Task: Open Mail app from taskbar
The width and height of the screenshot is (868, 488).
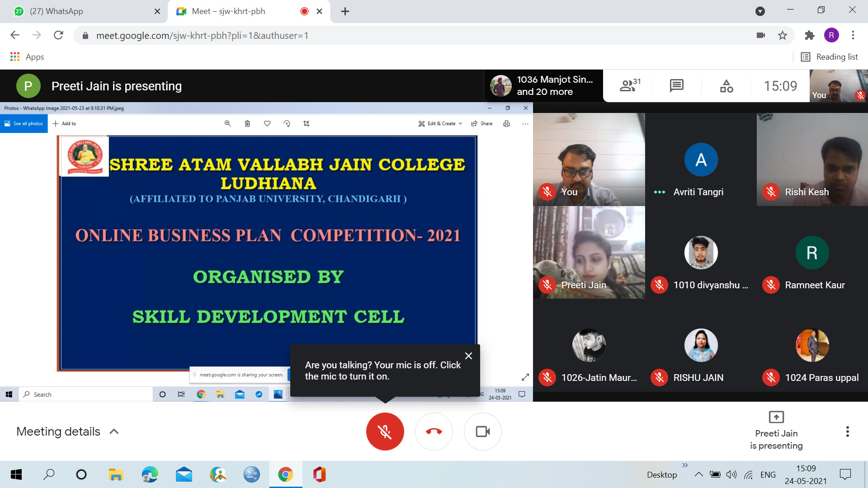Action: (184, 474)
